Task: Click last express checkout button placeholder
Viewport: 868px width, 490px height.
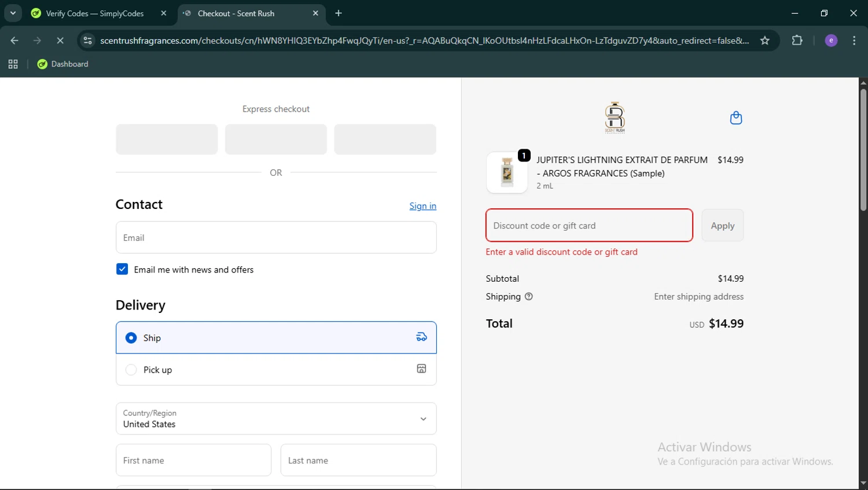Action: coord(385,139)
